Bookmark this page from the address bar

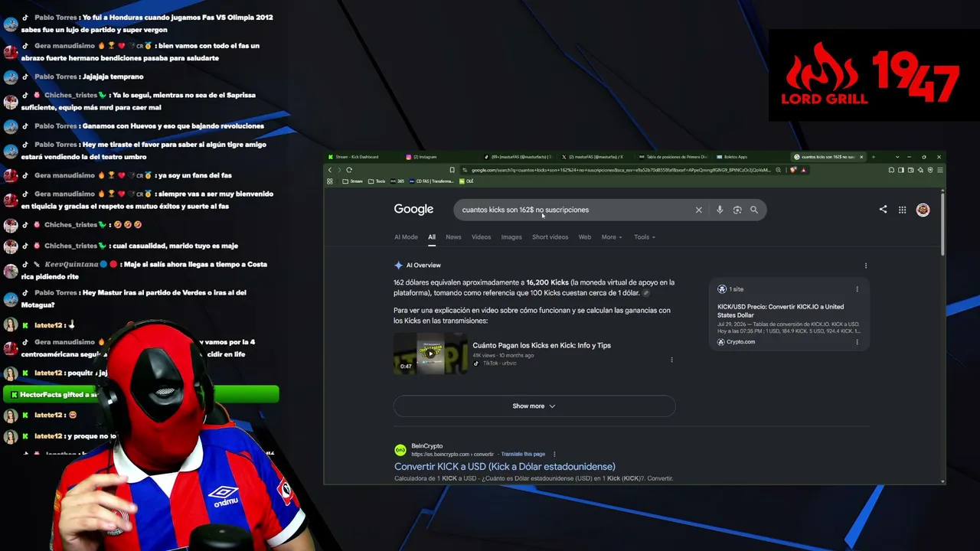[x=452, y=170]
